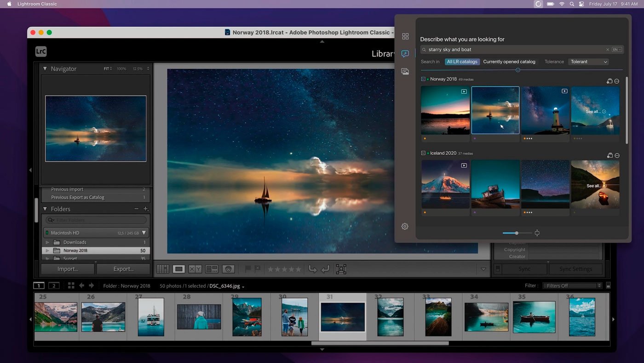Click the Sync button

tap(524, 269)
